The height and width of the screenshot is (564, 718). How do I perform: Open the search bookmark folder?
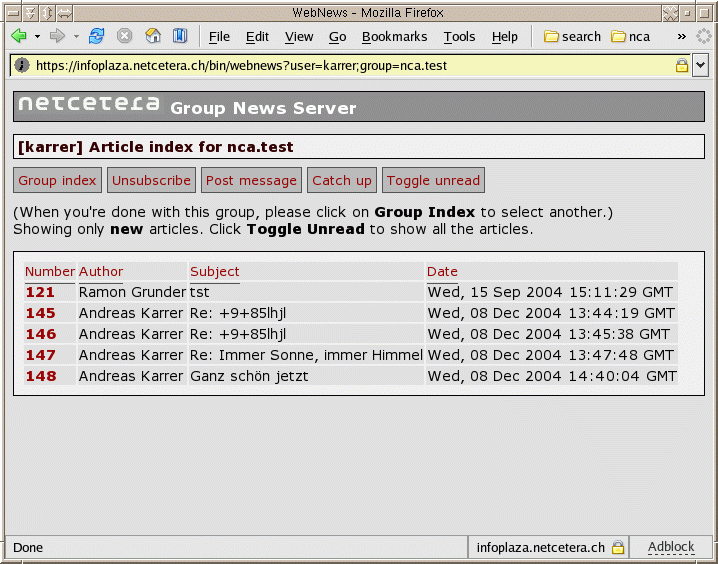(x=572, y=37)
